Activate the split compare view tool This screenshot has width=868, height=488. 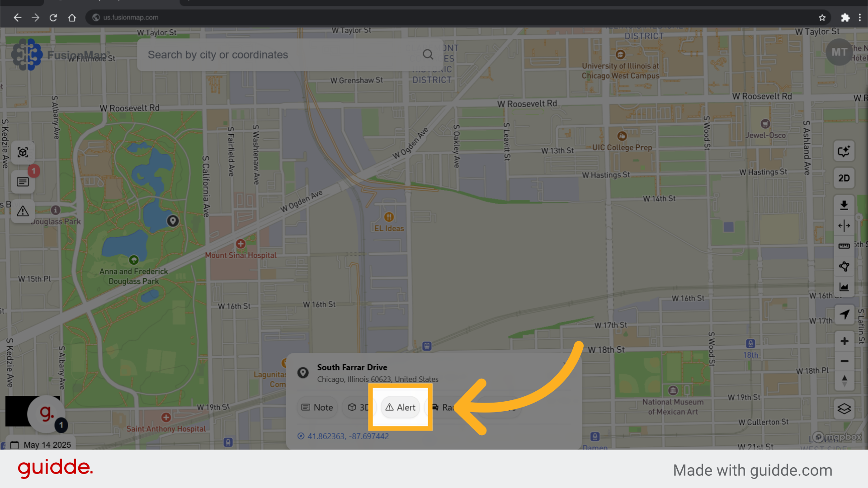point(844,225)
